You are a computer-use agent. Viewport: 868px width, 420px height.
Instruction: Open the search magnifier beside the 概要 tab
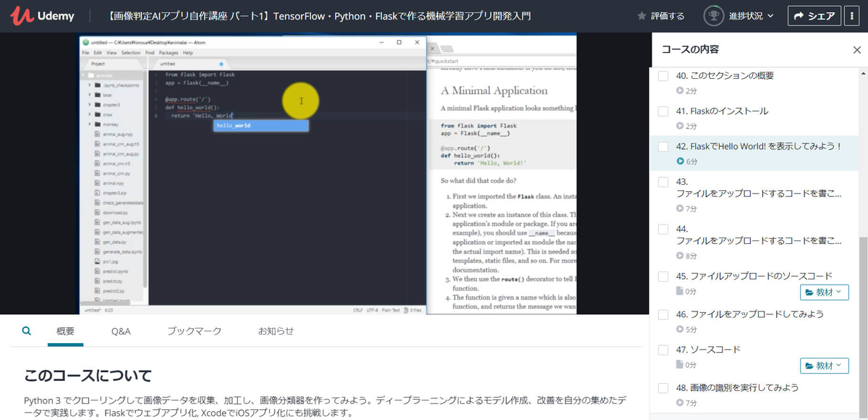[x=26, y=330]
